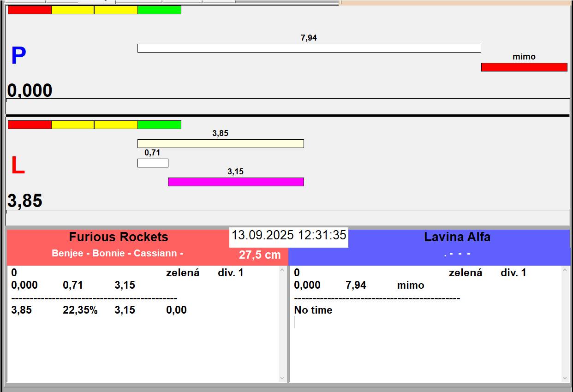Screen dimensions: 573x392
Task: Click the red start light in lane P
Action: pyautogui.click(x=30, y=10)
